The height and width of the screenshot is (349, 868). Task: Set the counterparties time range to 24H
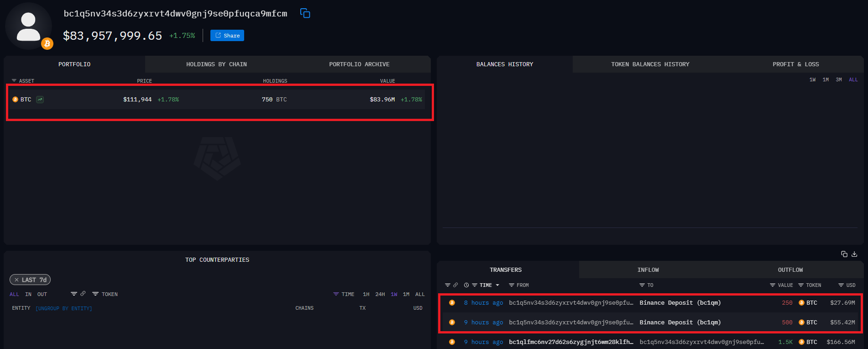380,295
